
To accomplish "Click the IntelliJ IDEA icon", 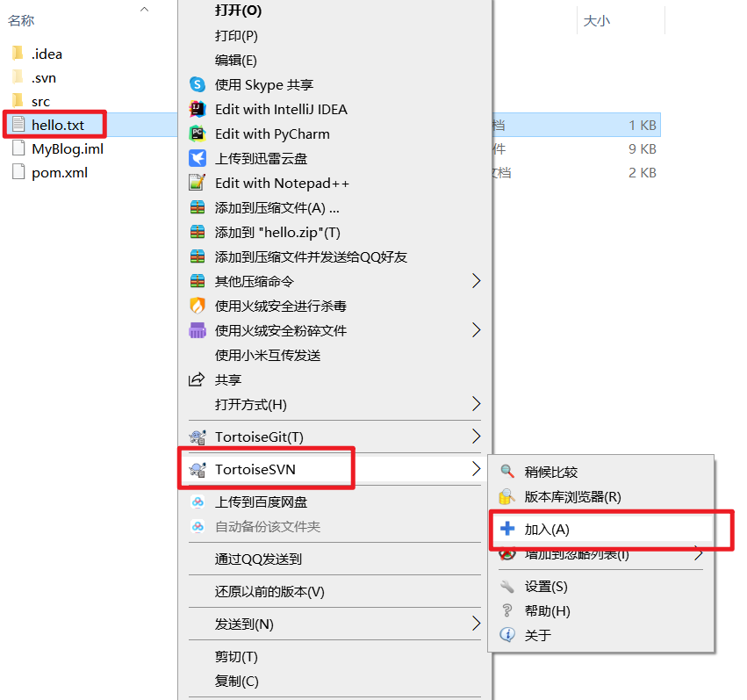I will pyautogui.click(x=198, y=110).
